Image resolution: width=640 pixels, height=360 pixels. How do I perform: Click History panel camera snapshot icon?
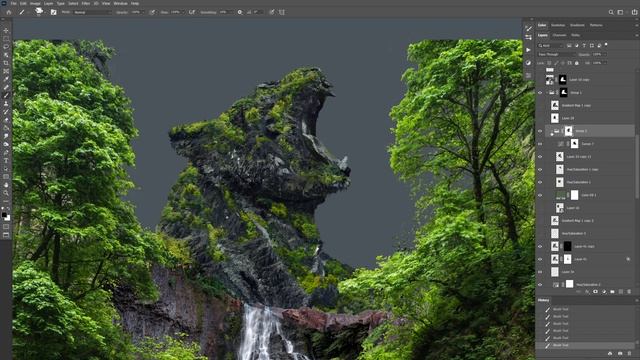click(620, 353)
